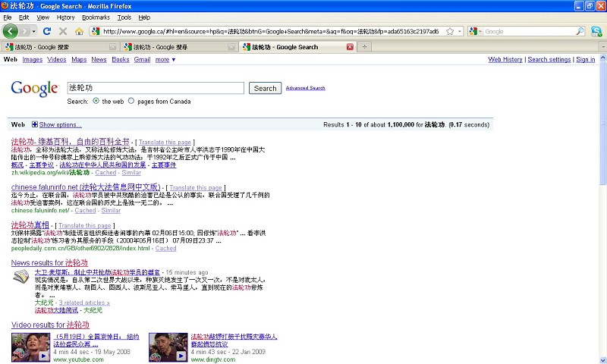Bookmark this page with the star icon
The image size is (607, 364).
tap(450, 31)
